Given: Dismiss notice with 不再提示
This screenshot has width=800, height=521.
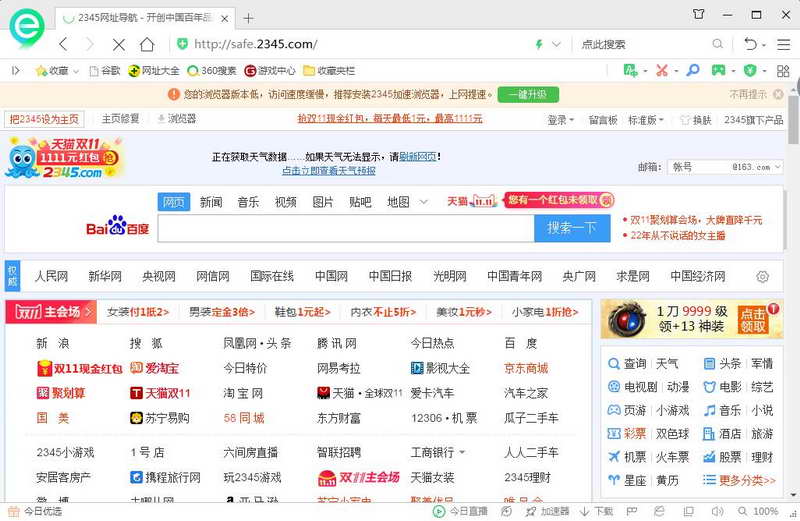Looking at the screenshot, I should 747,94.
